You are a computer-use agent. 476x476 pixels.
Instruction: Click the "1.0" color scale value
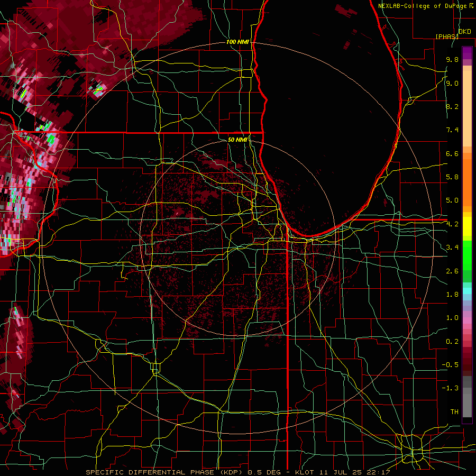click(452, 318)
